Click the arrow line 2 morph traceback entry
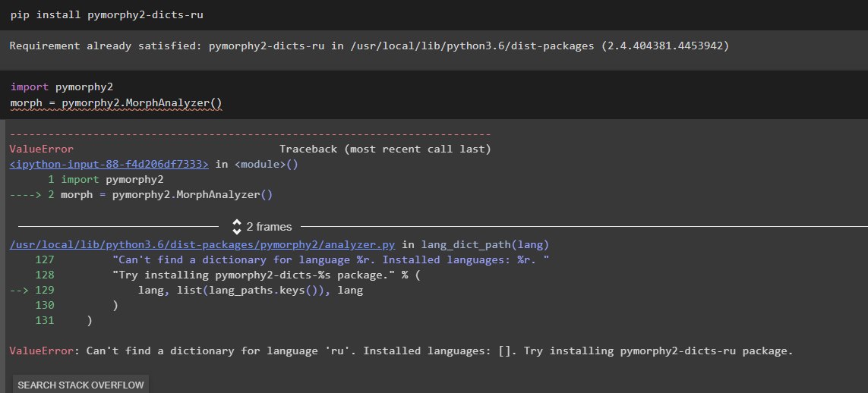 [x=141, y=194]
